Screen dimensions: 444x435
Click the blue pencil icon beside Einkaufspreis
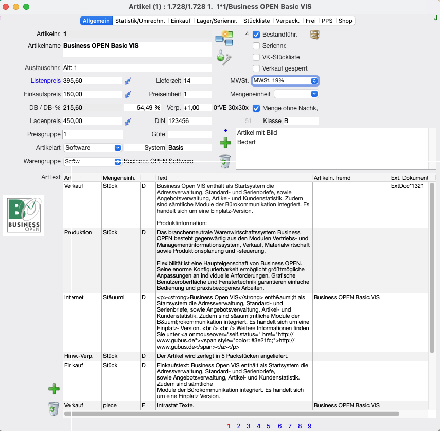click(x=128, y=94)
